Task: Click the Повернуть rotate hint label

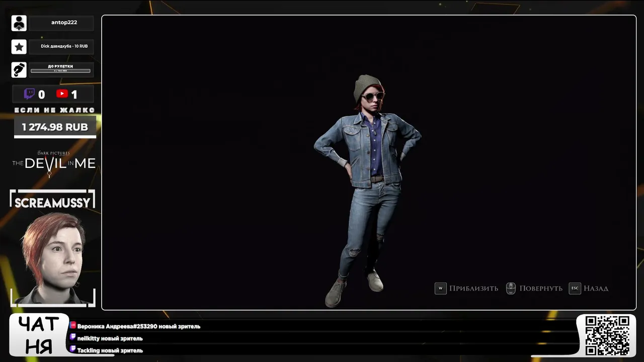Action: pos(541,288)
